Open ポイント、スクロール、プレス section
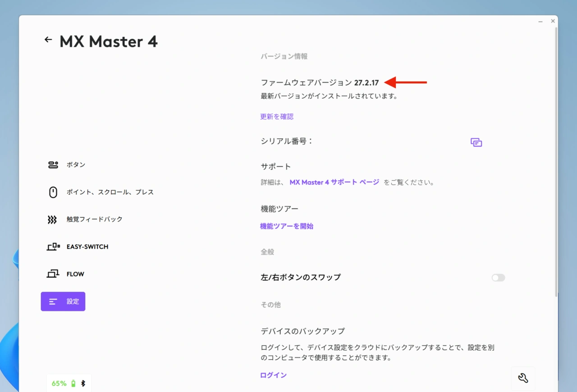 101,192
